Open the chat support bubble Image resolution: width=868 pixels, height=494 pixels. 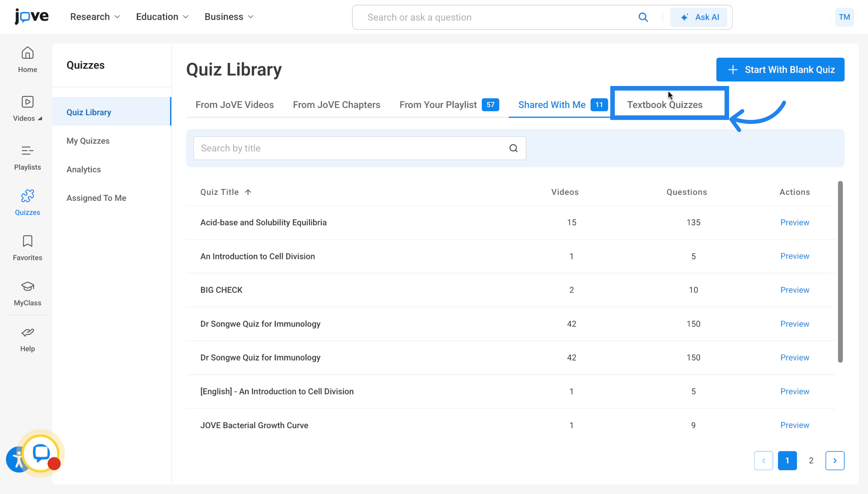pyautogui.click(x=41, y=453)
